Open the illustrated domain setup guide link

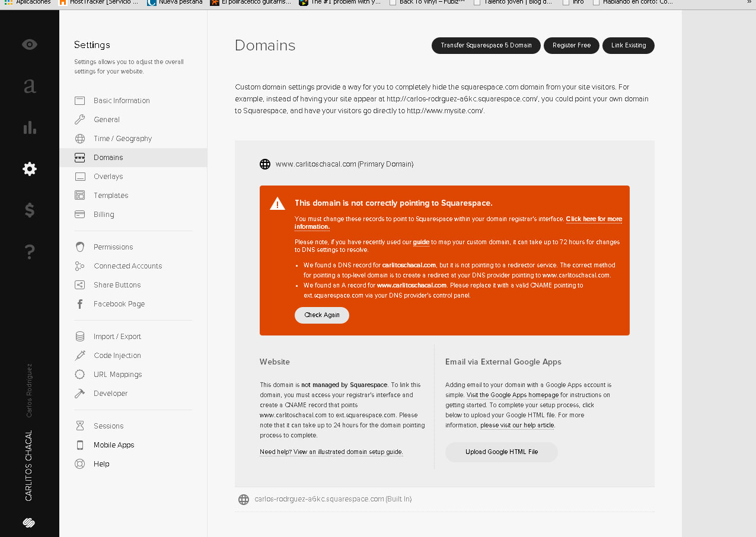click(x=331, y=452)
